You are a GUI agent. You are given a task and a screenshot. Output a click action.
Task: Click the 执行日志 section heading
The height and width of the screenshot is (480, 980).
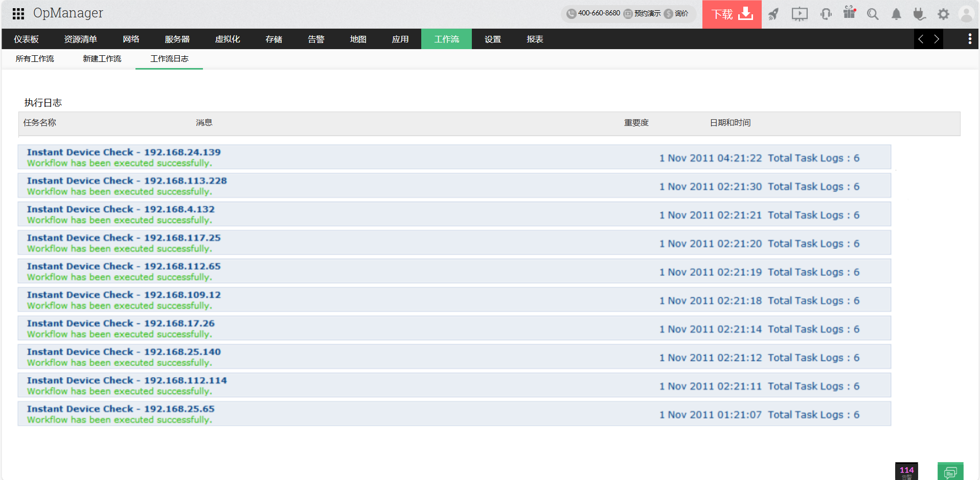[x=43, y=103]
